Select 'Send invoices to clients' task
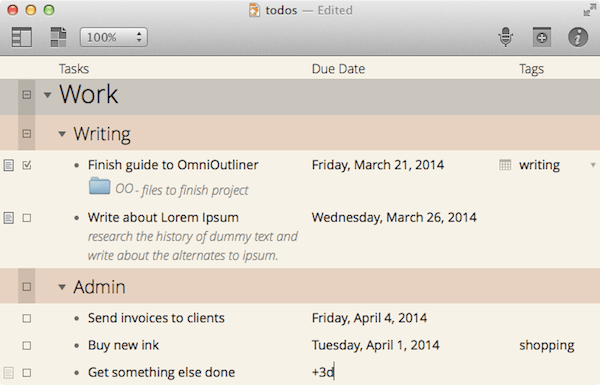This screenshot has width=600, height=385. coord(156,318)
